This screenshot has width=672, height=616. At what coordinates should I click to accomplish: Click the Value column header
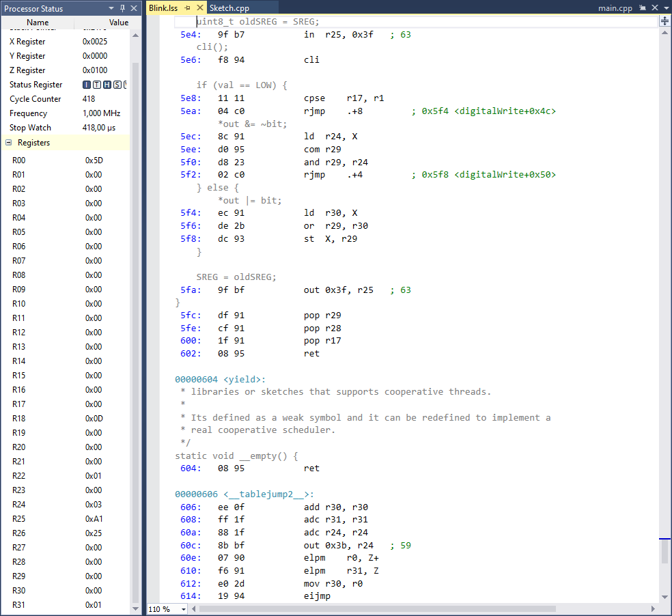118,22
